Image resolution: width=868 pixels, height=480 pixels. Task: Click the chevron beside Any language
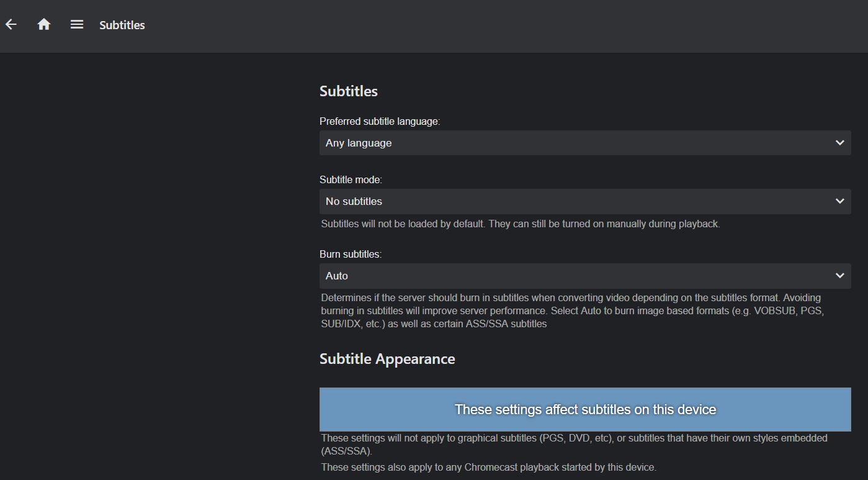point(839,143)
